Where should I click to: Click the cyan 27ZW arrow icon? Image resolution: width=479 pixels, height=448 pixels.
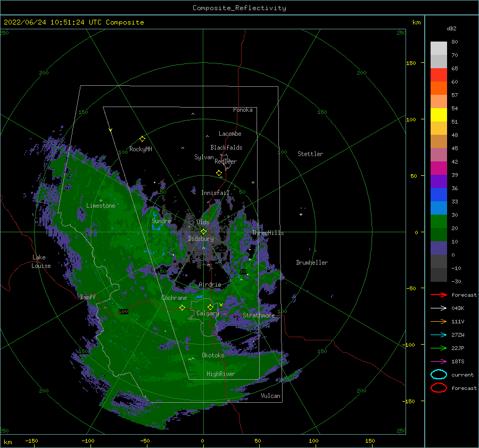coord(439,335)
